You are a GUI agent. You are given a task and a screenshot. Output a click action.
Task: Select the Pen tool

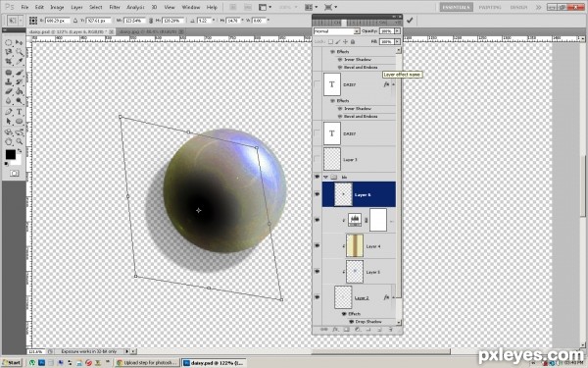[8, 112]
